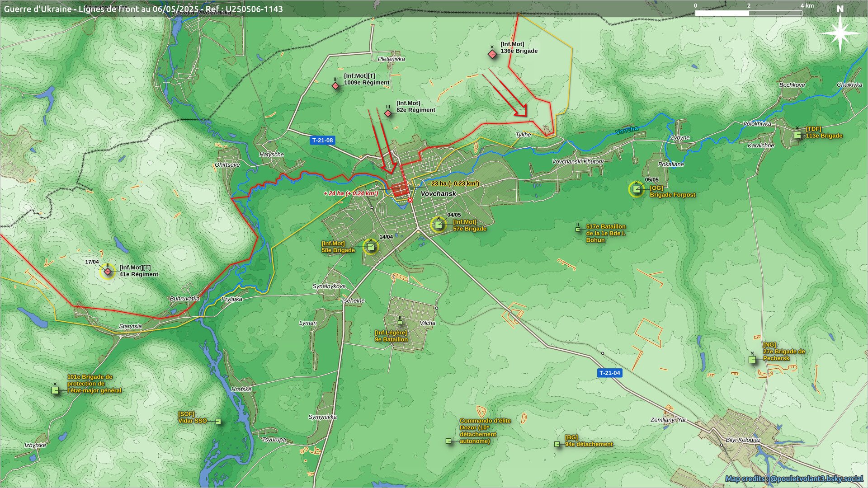Click the Bilyi-Kolodiaz town label
The height and width of the screenshot is (488, 868).
coord(743,440)
